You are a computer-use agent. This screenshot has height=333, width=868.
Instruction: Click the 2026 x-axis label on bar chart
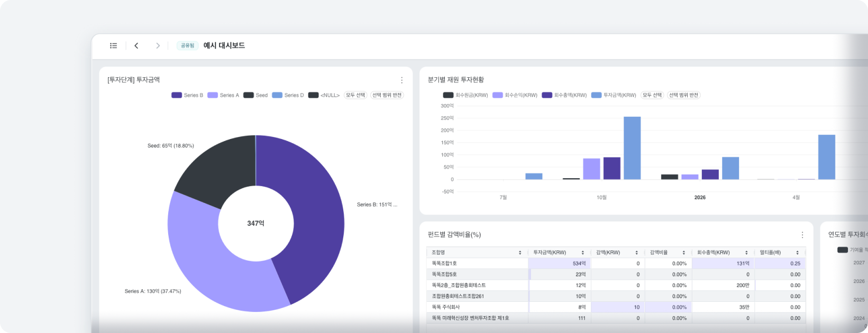pyautogui.click(x=700, y=198)
